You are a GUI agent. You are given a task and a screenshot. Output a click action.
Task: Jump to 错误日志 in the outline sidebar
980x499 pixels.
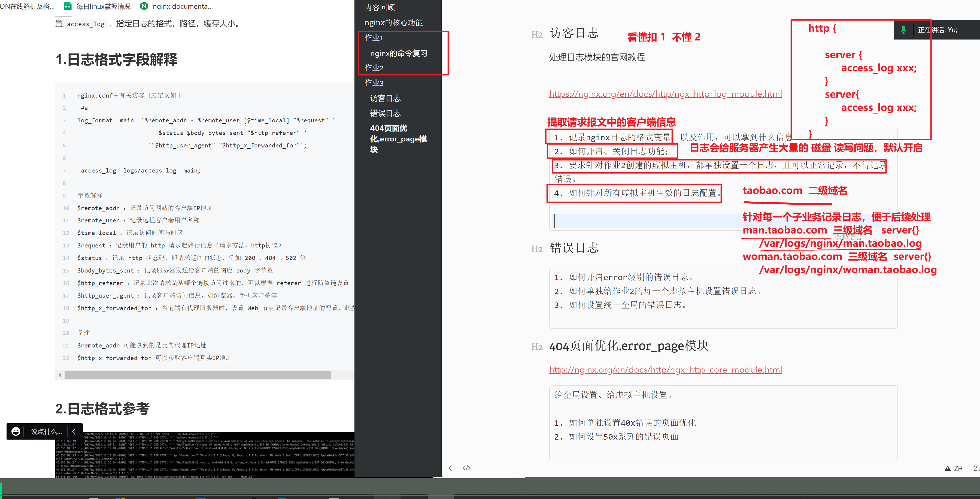click(385, 113)
